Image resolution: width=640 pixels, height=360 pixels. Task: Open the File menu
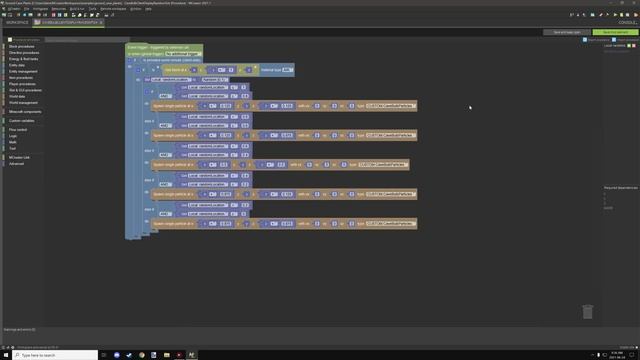pyautogui.click(x=27, y=9)
